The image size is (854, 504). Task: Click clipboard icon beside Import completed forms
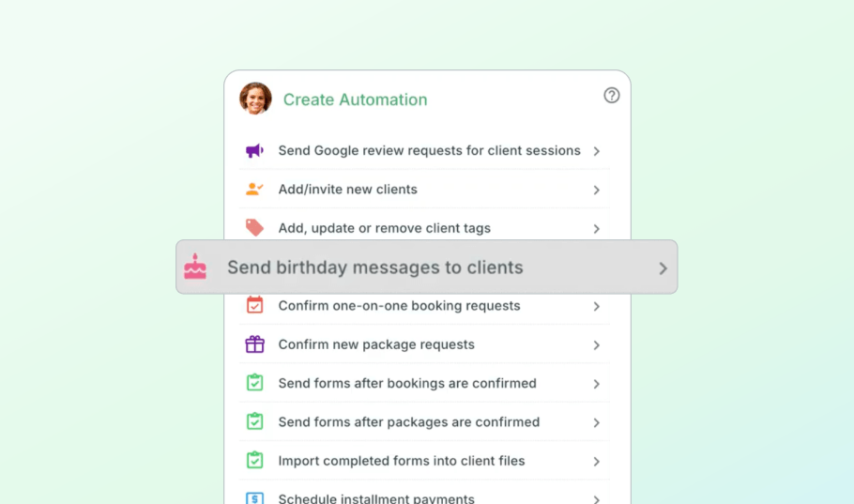[x=254, y=460]
